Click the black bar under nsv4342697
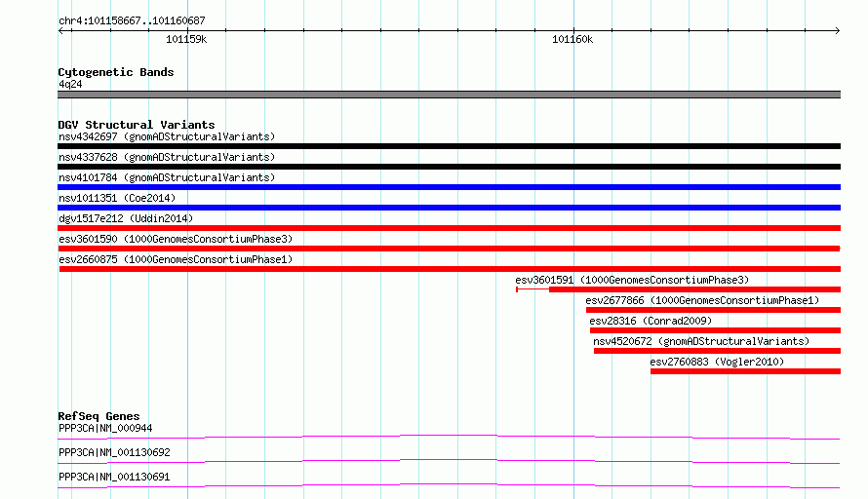Viewport: 868px width, 499px height. pyautogui.click(x=449, y=146)
